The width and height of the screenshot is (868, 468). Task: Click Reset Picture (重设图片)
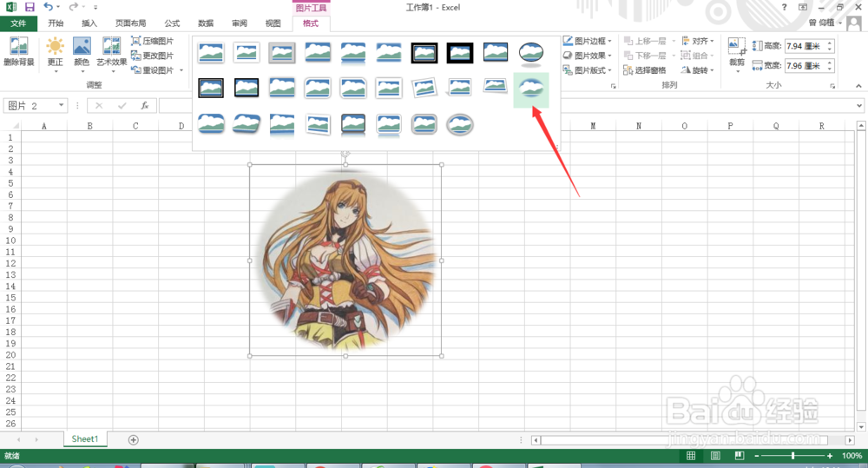point(152,70)
